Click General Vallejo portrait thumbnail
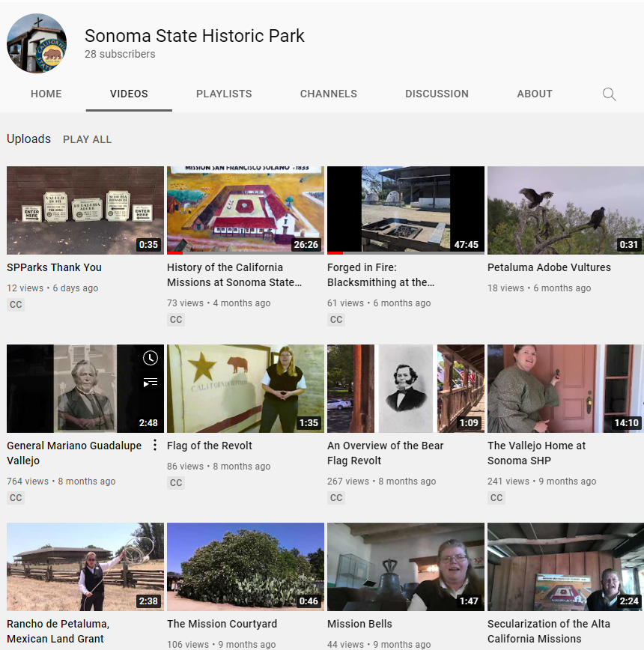 click(x=85, y=389)
